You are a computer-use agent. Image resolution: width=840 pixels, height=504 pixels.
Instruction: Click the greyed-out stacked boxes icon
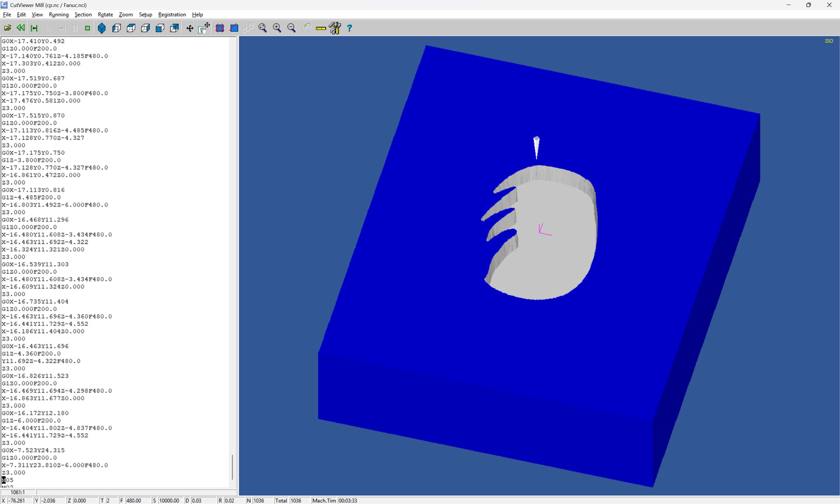pyautogui.click(x=248, y=28)
